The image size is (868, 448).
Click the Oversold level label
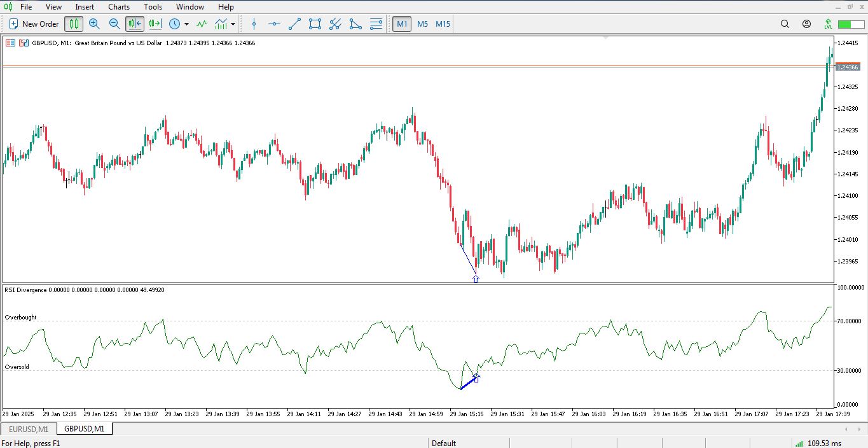point(17,367)
